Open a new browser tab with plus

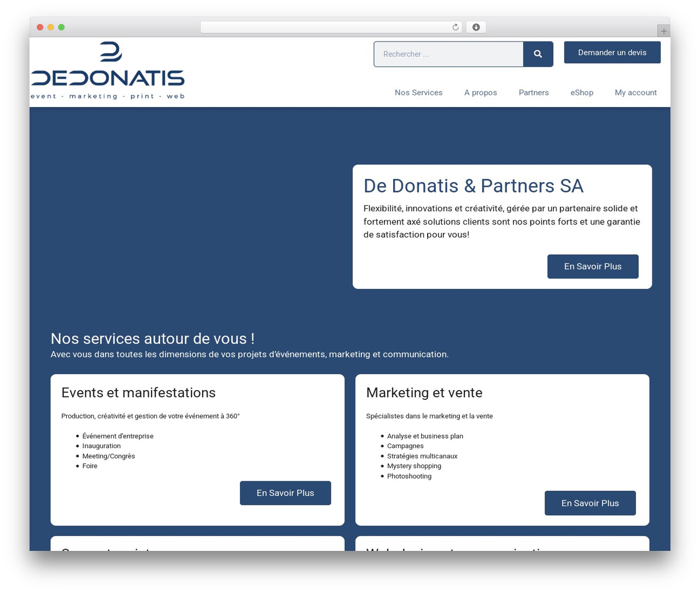pyautogui.click(x=664, y=31)
